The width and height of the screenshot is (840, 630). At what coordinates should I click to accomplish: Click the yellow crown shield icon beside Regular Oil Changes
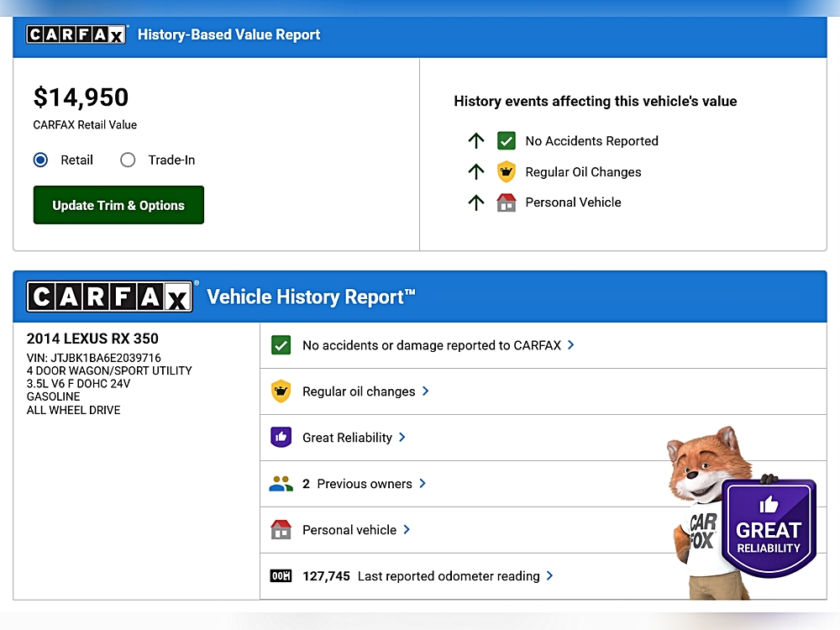(506, 172)
